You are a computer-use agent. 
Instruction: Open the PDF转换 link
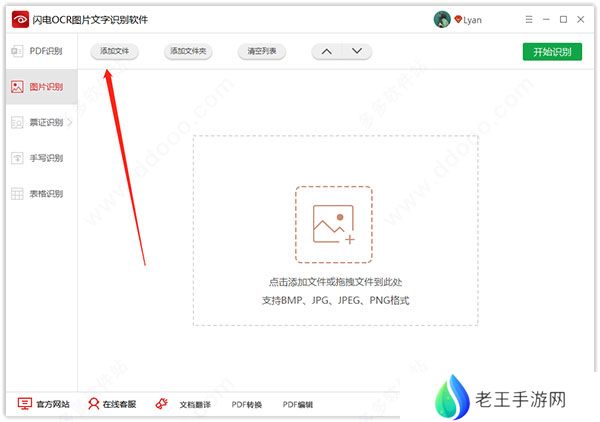(x=247, y=404)
